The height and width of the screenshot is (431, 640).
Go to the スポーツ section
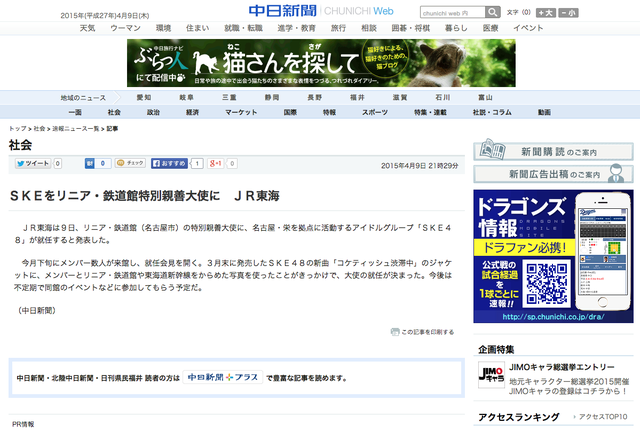point(375,112)
